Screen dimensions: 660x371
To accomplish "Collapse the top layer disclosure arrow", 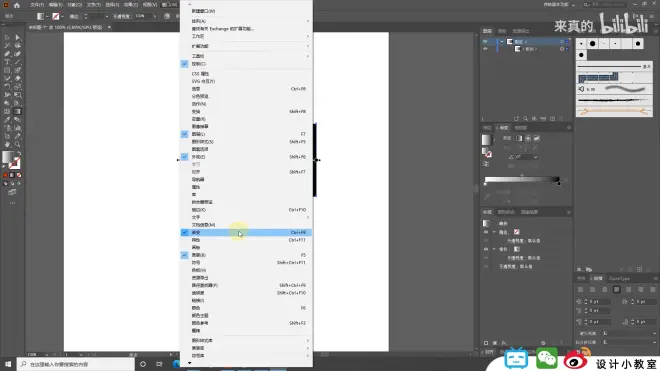I will 502,42.
